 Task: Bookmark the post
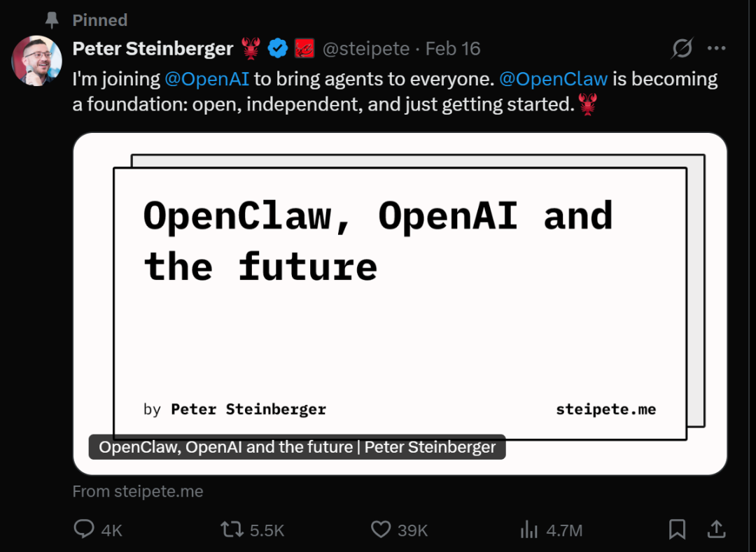676,530
